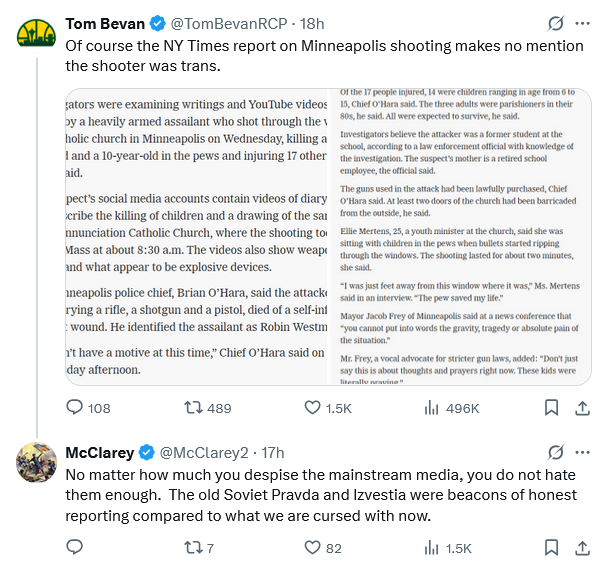Reply to Tom Bevan's tweet

74,407
